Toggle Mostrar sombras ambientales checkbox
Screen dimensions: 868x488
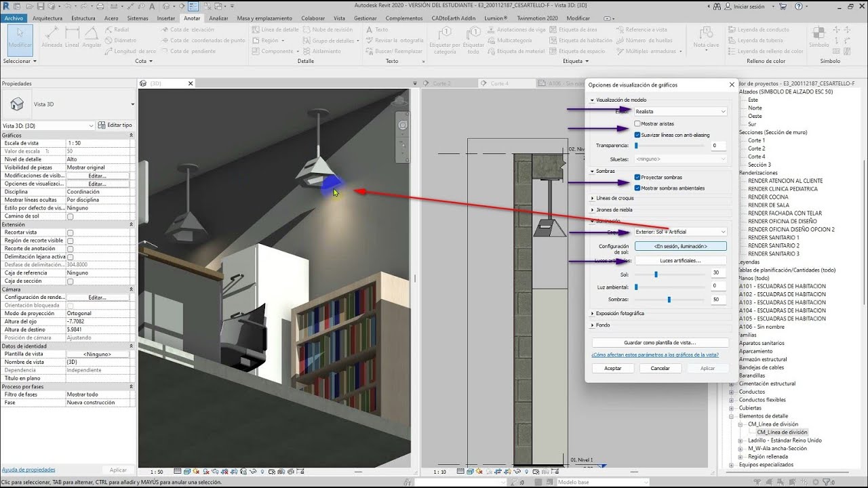637,188
